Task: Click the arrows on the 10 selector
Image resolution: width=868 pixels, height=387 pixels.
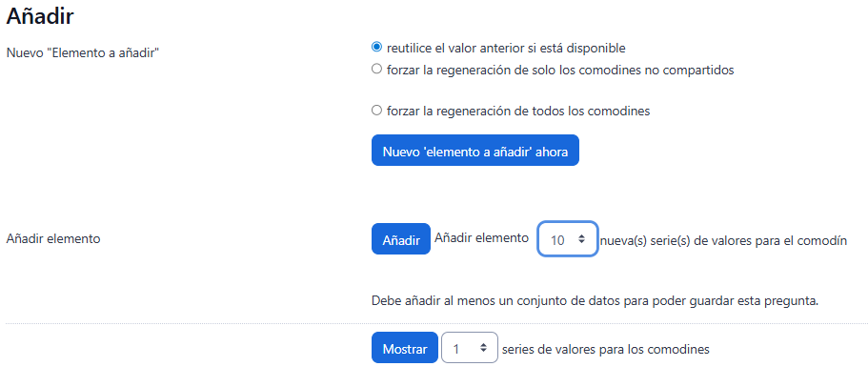Action: (x=581, y=239)
